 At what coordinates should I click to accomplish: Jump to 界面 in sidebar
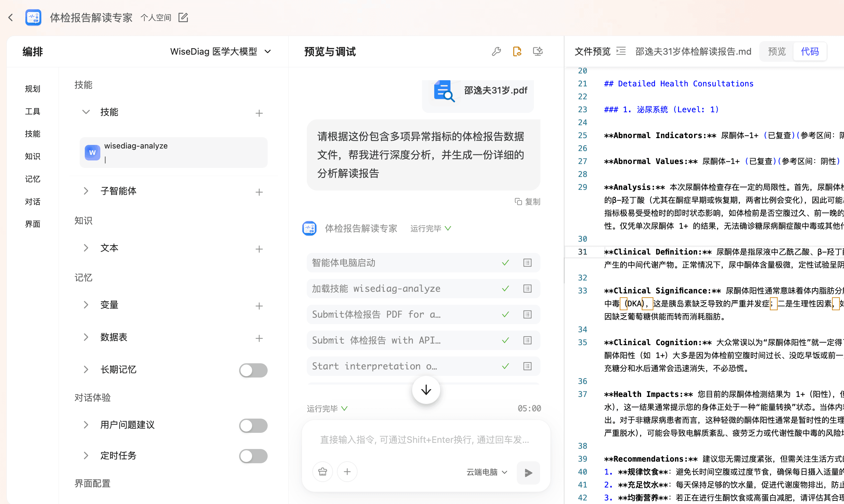pos(33,224)
